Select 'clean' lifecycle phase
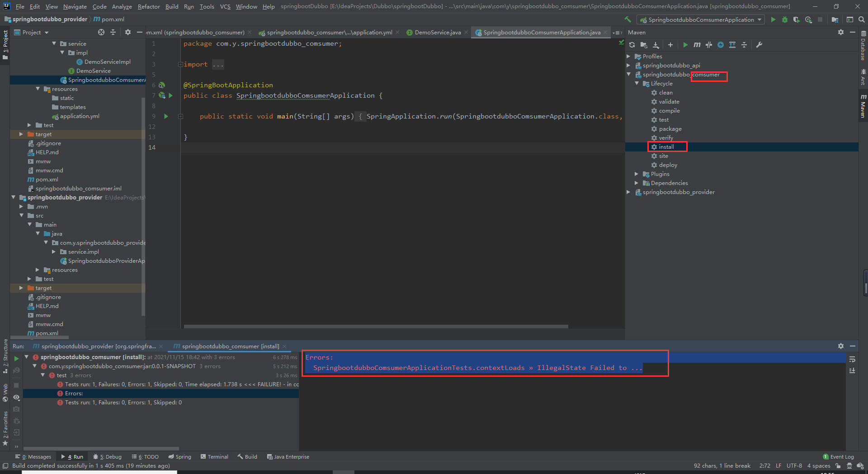Screen dimensions: 868x474 tap(665, 93)
